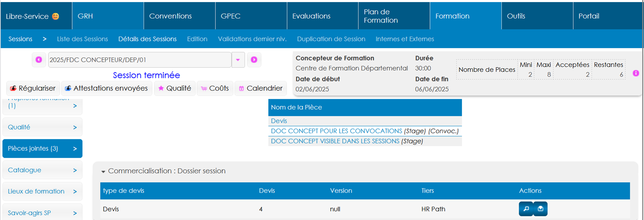This screenshot has height=220, width=644.
Task: Click the Régulariser button
Action: [33, 88]
